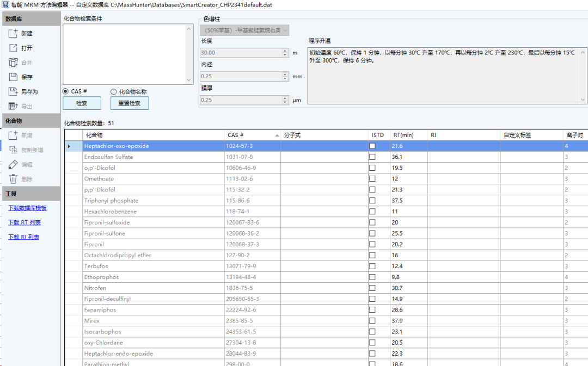Image resolution: width=588 pixels, height=366 pixels.
Task: Click the 数据库 section header
Action: 31,18
